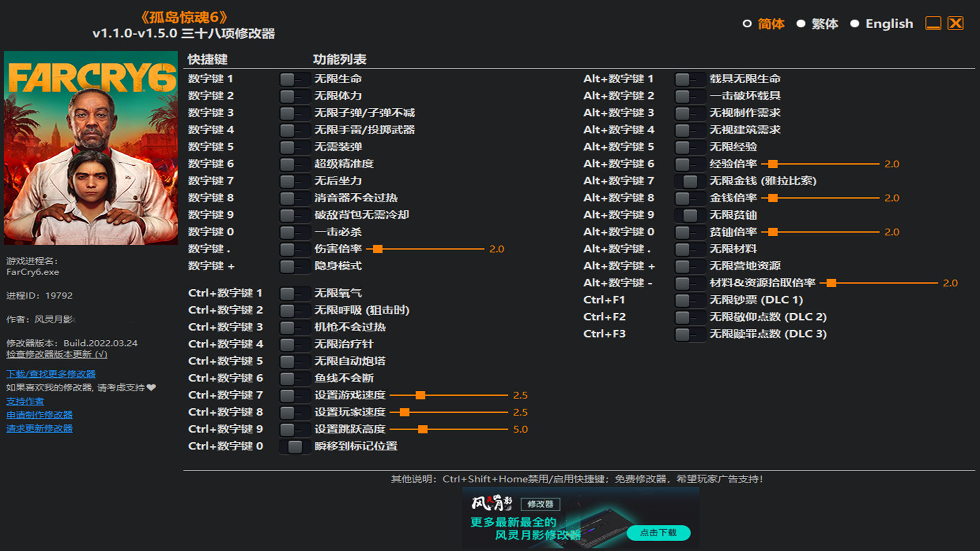The image size is (980, 551).
Task: Toggle 超级精准度 on
Action: click(295, 164)
